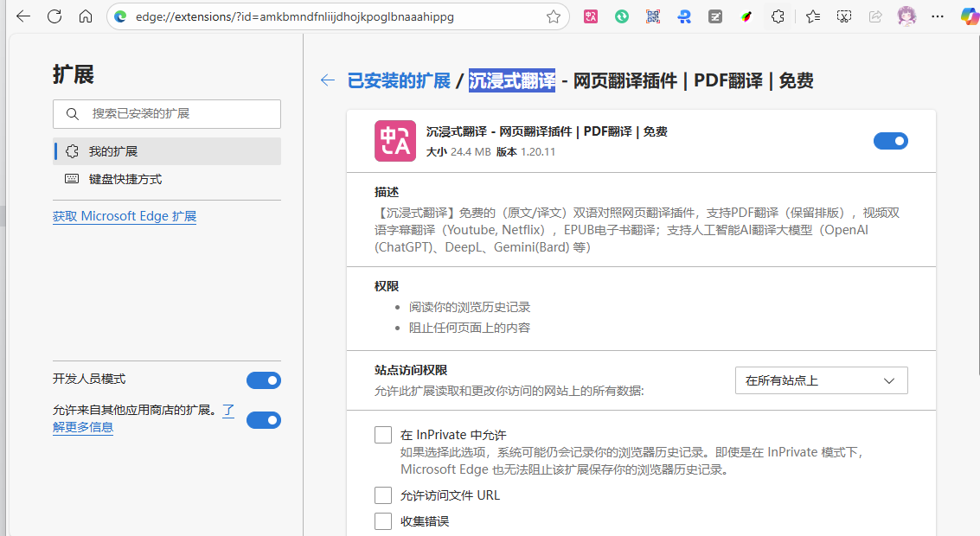Follow the 获取 Microsoft Edge 扩展 link
This screenshot has width=980, height=536.
[125, 216]
